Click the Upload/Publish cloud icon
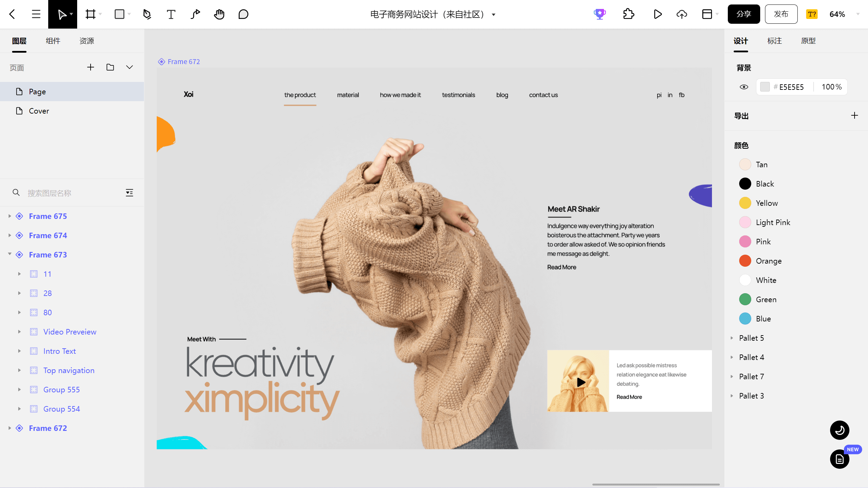Image resolution: width=868 pixels, height=488 pixels. [x=682, y=14]
